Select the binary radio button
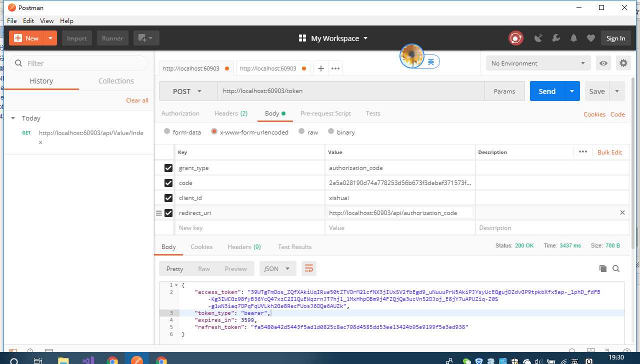 click(x=331, y=131)
